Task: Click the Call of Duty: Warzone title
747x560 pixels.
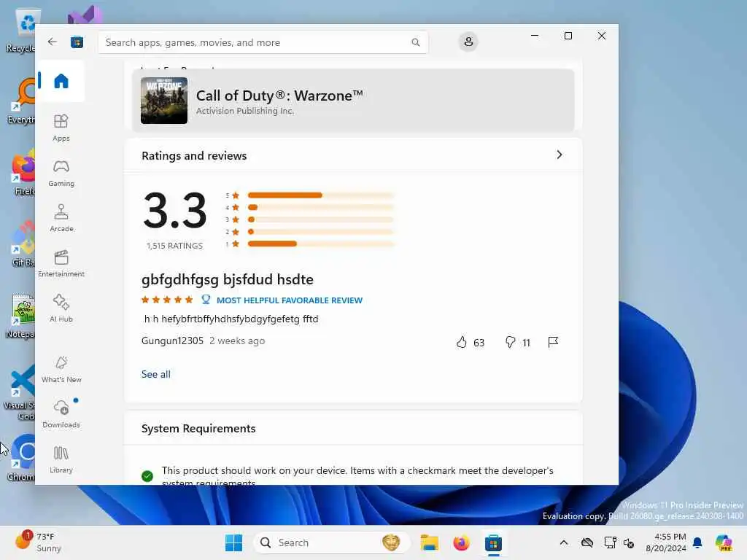Action: [279, 96]
